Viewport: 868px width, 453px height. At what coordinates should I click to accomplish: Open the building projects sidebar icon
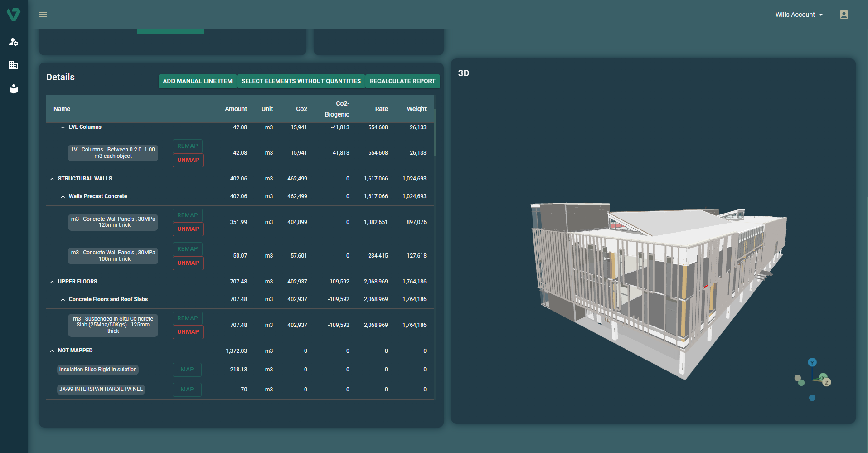pos(14,65)
